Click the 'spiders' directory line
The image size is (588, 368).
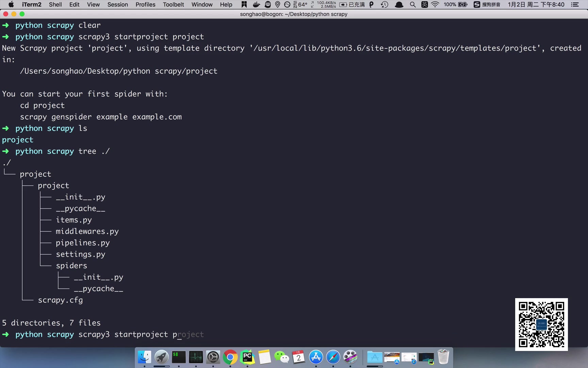[71, 266]
